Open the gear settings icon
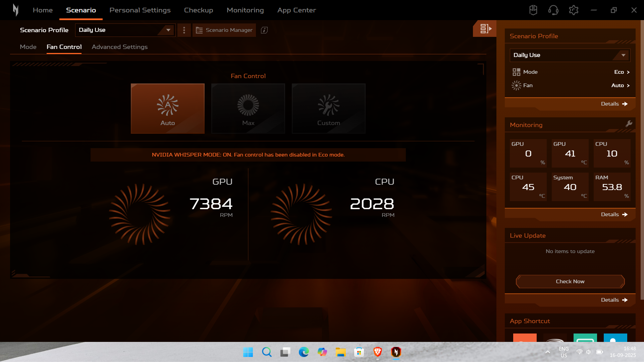 click(x=574, y=10)
